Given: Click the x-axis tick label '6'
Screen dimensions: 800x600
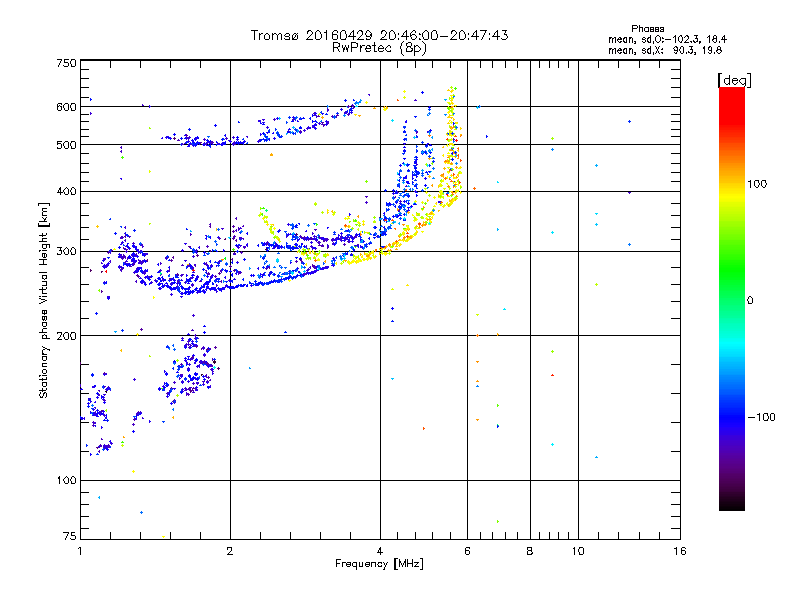Looking at the screenshot, I should click(x=467, y=551).
